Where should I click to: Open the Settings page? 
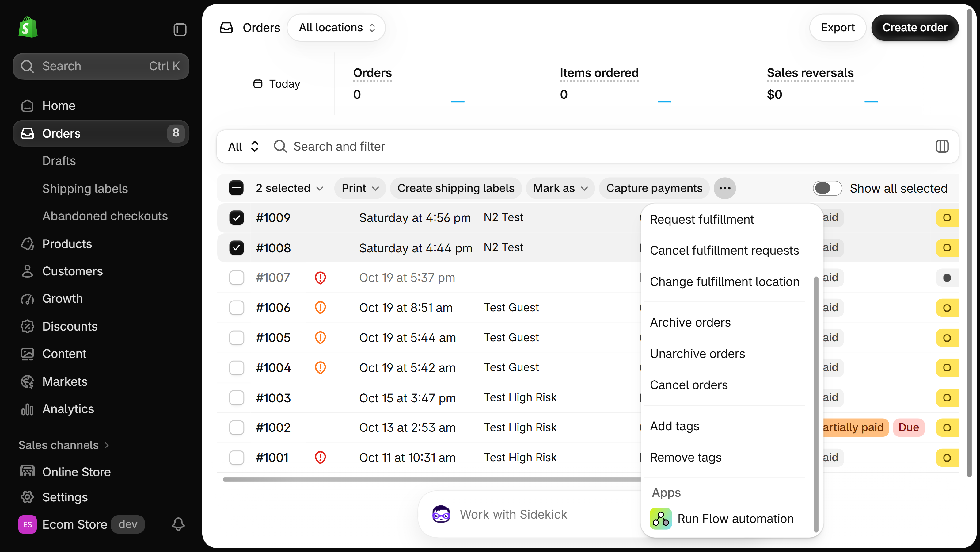(x=101, y=497)
